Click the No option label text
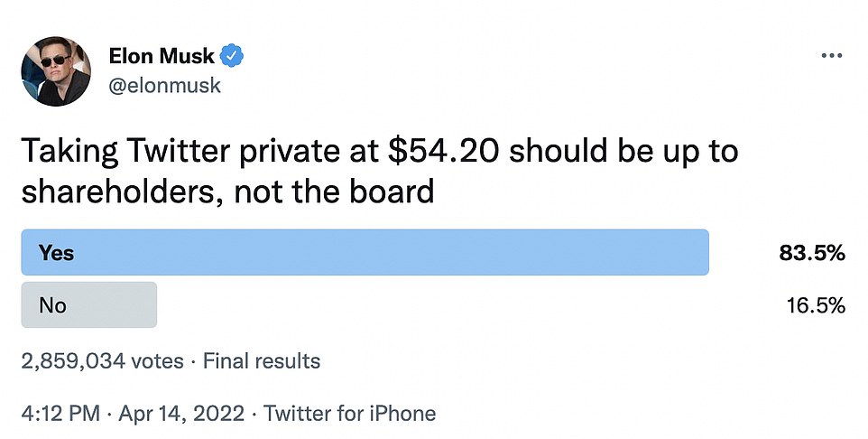 pos(52,305)
